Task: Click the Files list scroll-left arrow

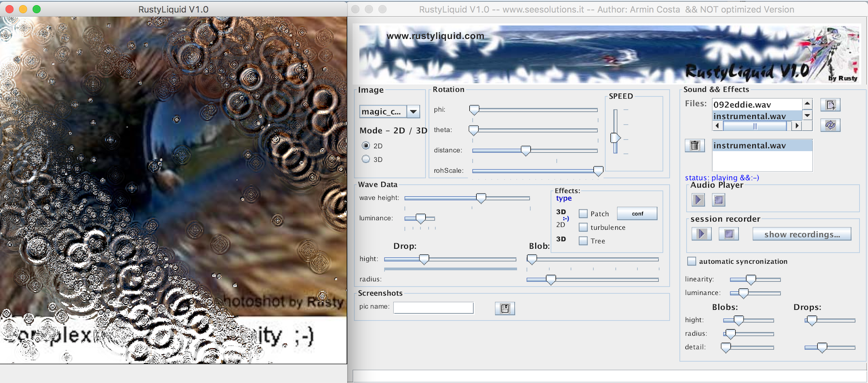Action: [717, 126]
